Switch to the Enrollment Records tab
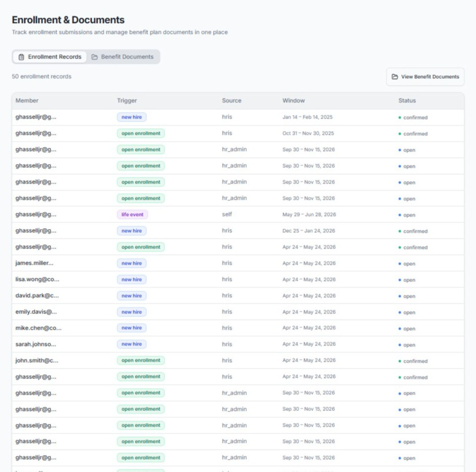The height and width of the screenshot is (472, 476). [50, 57]
